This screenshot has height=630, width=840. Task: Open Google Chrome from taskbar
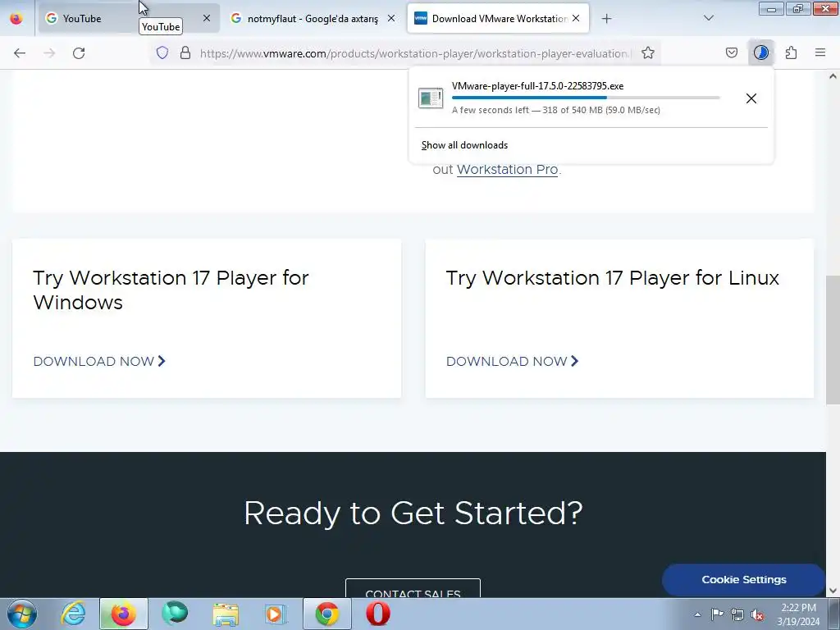pyautogui.click(x=326, y=614)
